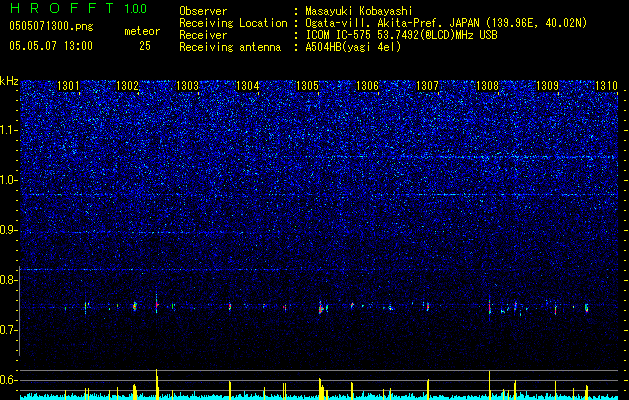Image resolution: width=629 pixels, height=400 pixels.
Task: Click the 1301 time marker
Action: [x=68, y=86]
